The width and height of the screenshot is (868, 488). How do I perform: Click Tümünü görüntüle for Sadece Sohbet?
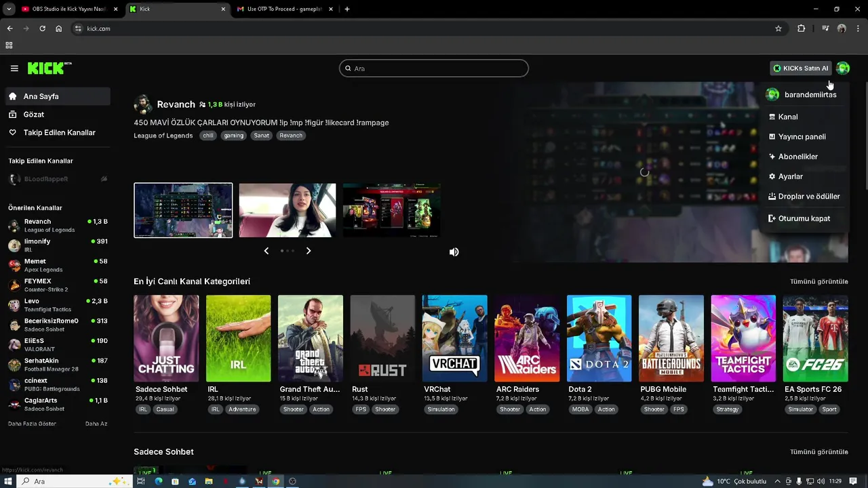coord(818,451)
